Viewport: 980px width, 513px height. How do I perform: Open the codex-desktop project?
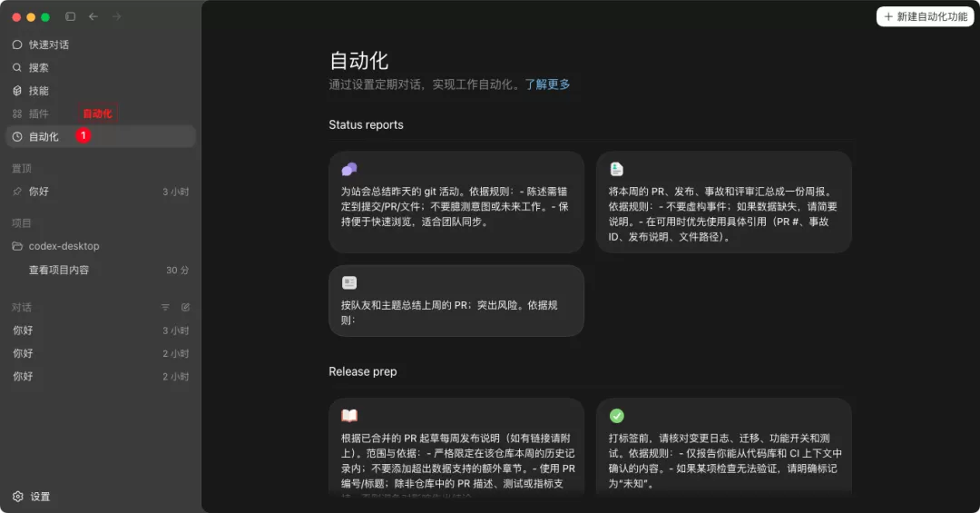tap(101, 246)
